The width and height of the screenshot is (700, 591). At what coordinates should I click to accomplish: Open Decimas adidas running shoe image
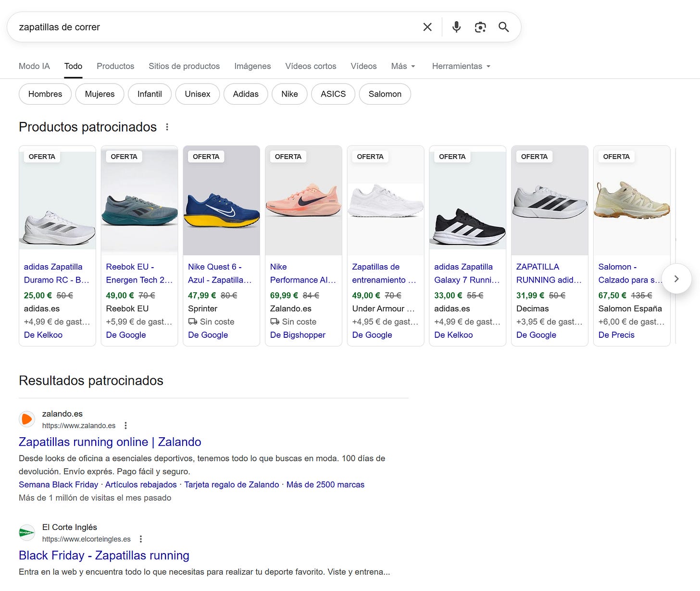pos(550,201)
